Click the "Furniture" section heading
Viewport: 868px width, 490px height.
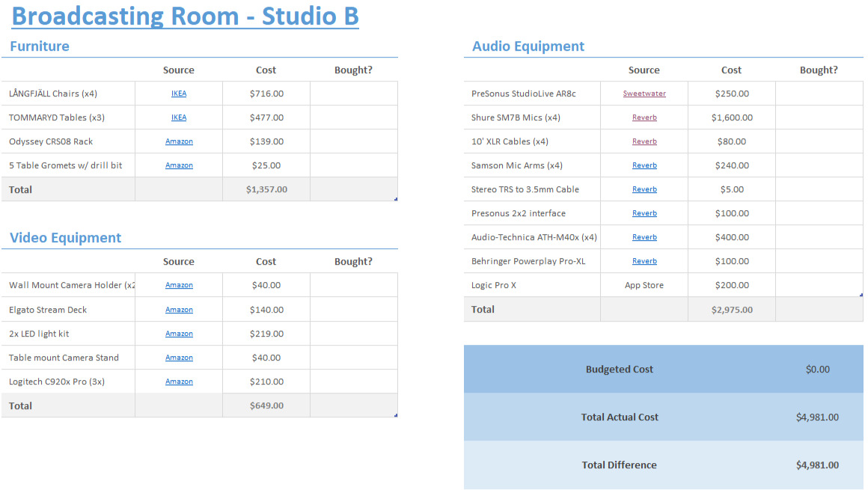click(x=40, y=46)
